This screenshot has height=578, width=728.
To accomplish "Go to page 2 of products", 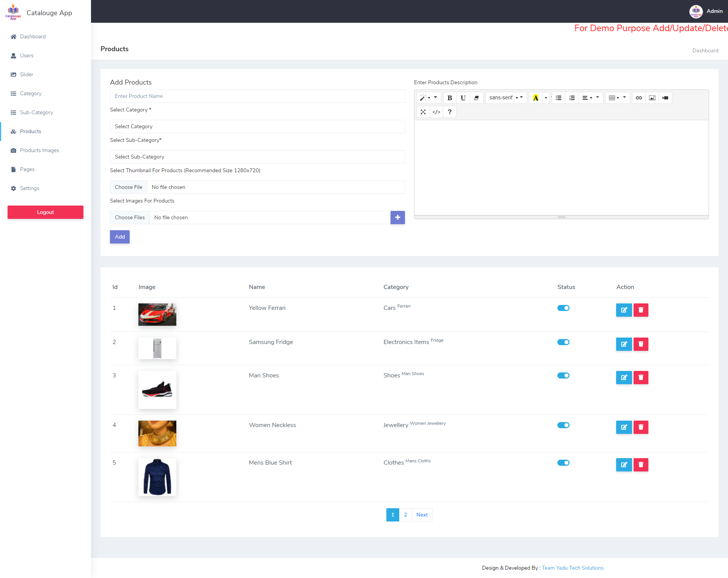I will coord(405,515).
